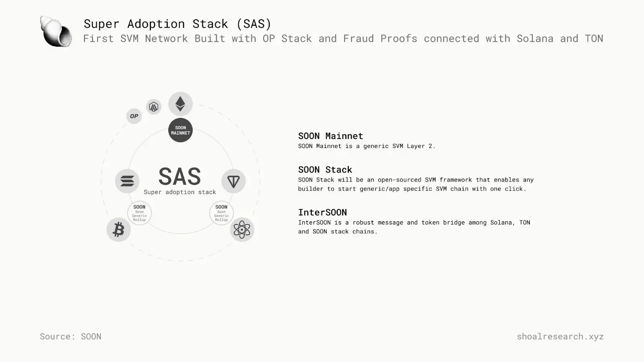Click the First SVM Network subtitle

coord(343,39)
